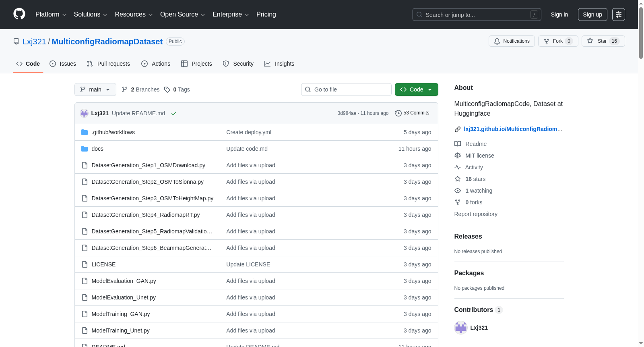Screen dimensions: 644x347
Task: Click the file icon for LICENSE
Action: (x=85, y=264)
